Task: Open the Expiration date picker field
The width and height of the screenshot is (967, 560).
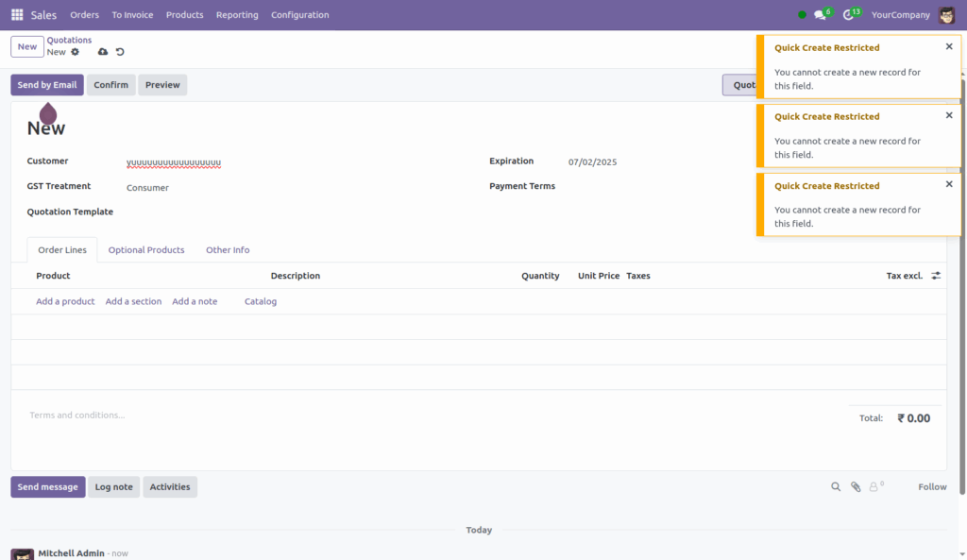Action: [592, 161]
